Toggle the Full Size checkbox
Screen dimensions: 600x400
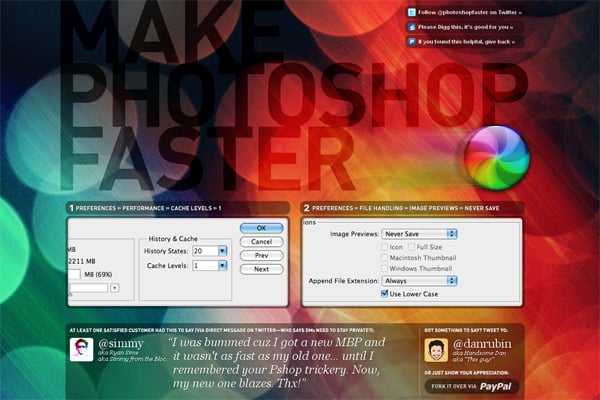pyautogui.click(x=411, y=247)
